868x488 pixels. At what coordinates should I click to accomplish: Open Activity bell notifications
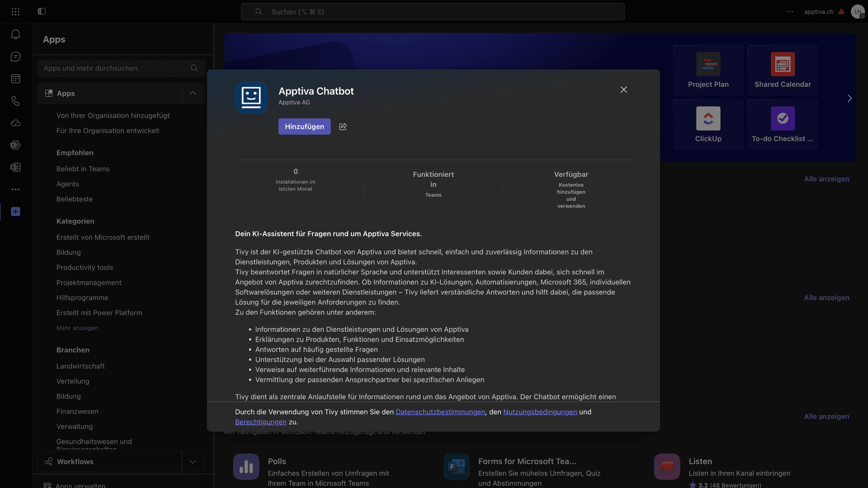pyautogui.click(x=15, y=34)
